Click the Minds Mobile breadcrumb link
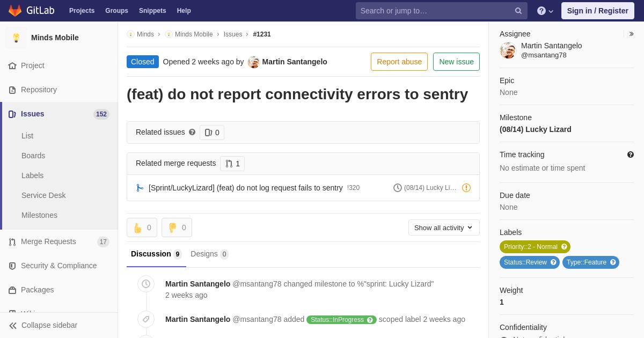The height and width of the screenshot is (338, 644). pos(194,34)
